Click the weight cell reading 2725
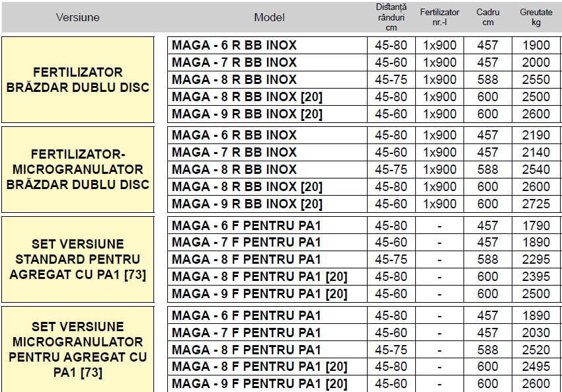The height and width of the screenshot is (392, 562). click(x=536, y=204)
